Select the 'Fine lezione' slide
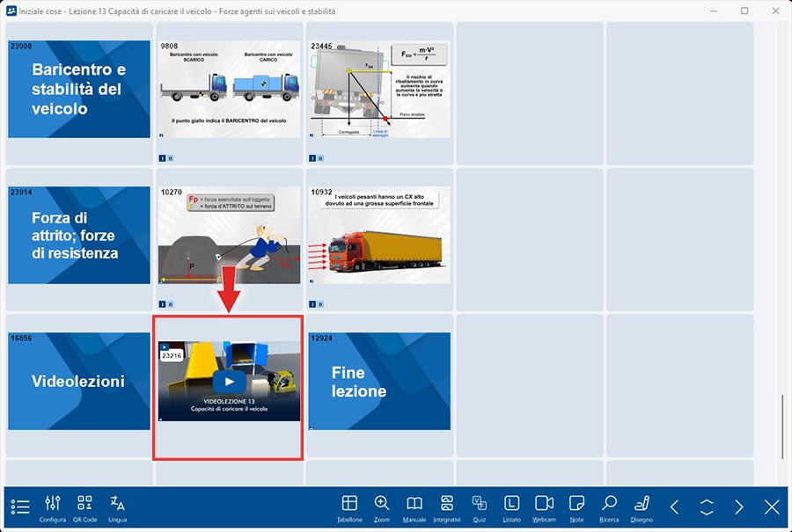 tap(378, 381)
